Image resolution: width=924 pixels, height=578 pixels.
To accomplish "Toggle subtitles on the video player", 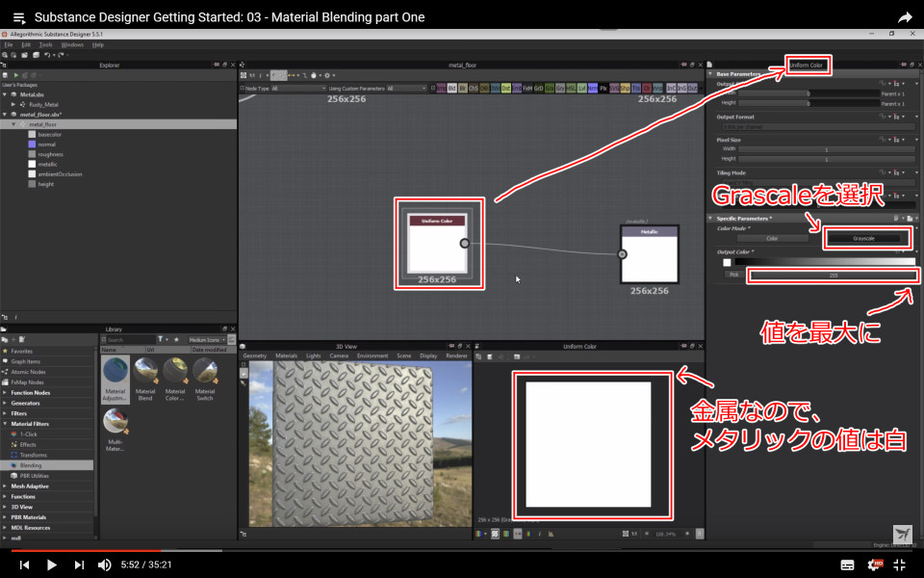I will pyautogui.click(x=847, y=565).
